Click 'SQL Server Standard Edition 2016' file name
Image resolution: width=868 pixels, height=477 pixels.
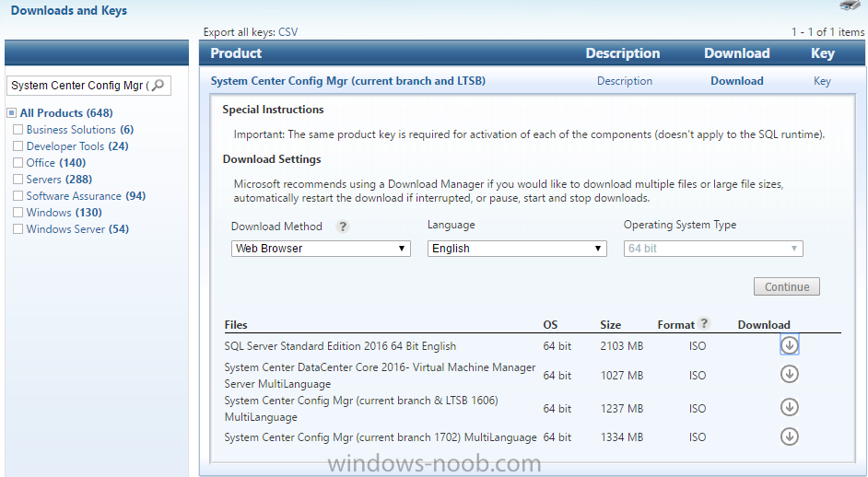pyautogui.click(x=340, y=346)
